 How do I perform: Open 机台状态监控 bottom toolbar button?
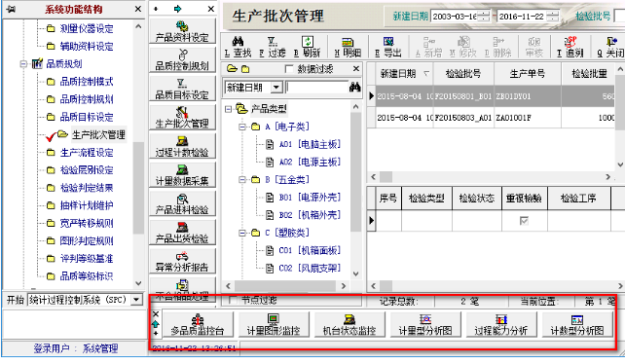coord(349,324)
